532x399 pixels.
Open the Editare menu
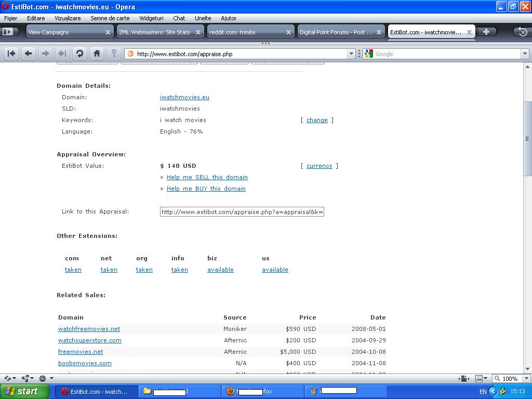(36, 18)
